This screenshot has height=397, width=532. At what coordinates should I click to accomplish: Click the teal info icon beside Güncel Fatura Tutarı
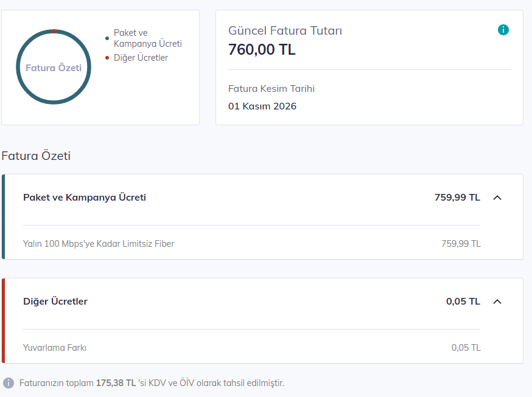click(503, 30)
